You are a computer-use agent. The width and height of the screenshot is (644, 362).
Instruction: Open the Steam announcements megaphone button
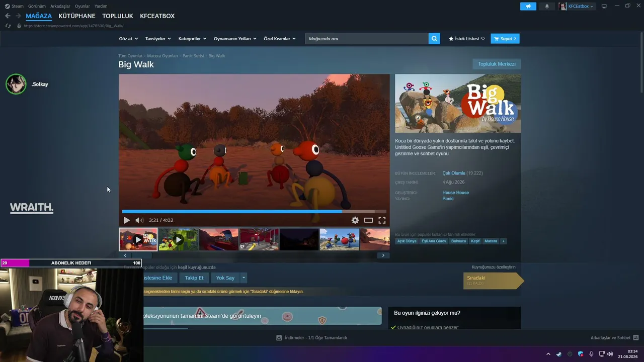[528, 6]
